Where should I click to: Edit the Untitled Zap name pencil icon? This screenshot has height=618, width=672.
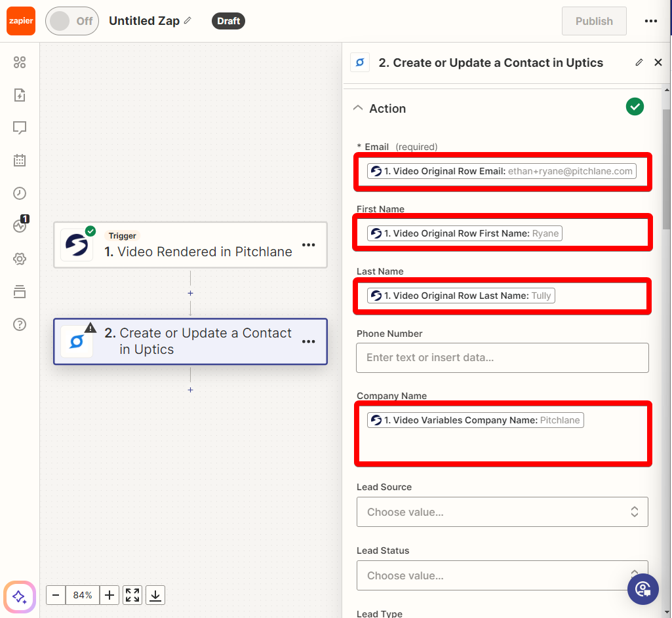(x=188, y=20)
